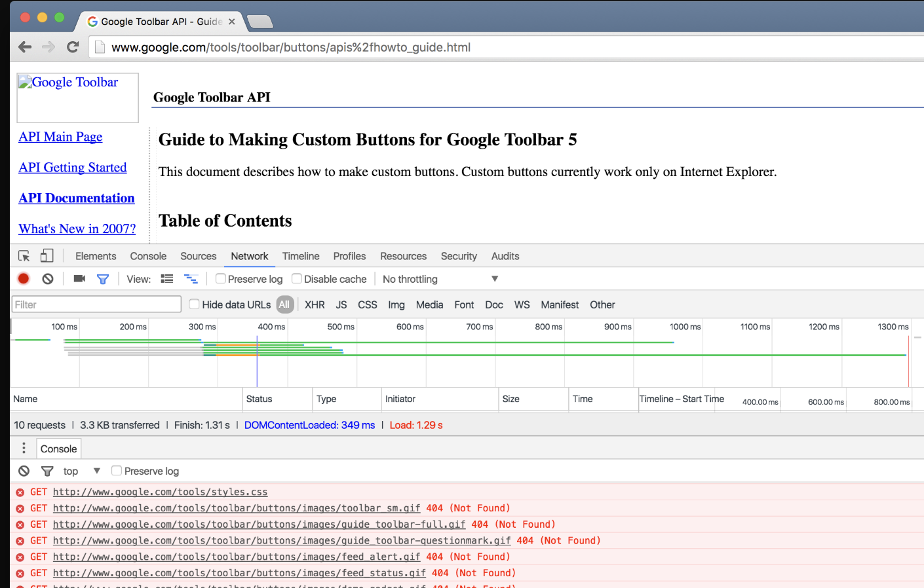Viewport: 924px width, 588px height.
Task: Toggle the overview waterfall view icon
Action: [191, 279]
